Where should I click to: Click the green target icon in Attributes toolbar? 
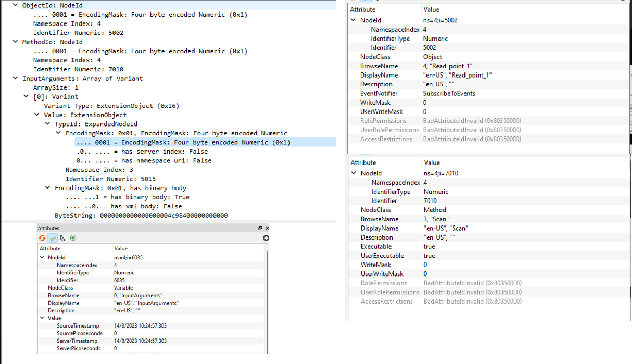point(73,237)
